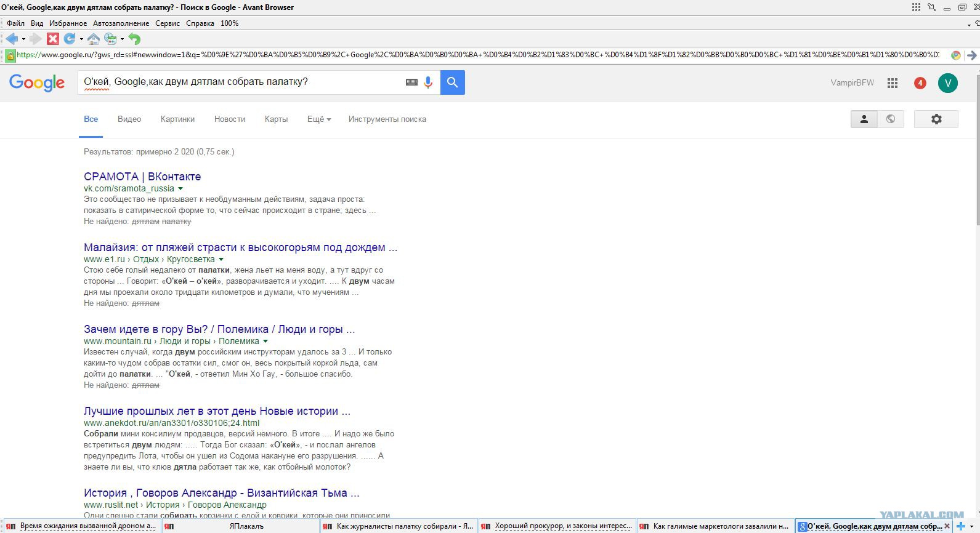This screenshot has width=980, height=533.
Task: Open the Файл menu
Action: 15,23
